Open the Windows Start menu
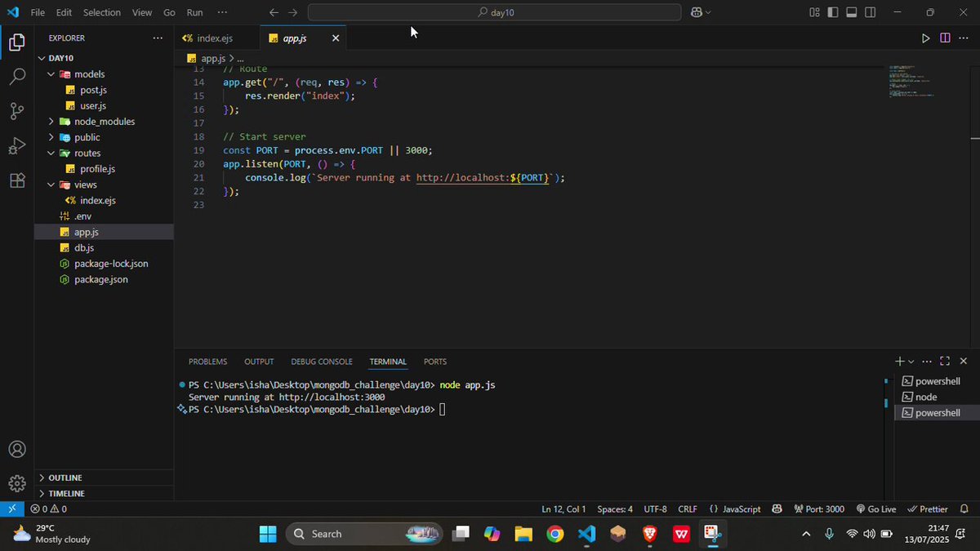980x551 pixels. [268, 534]
